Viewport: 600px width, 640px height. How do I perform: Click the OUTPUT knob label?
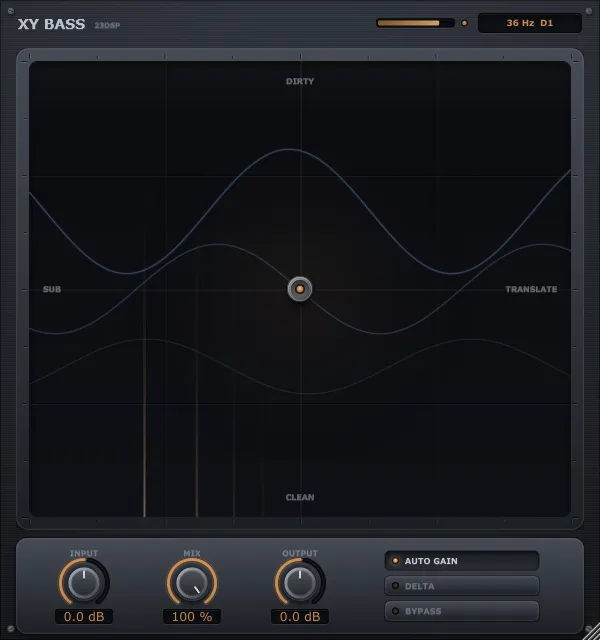click(300, 553)
